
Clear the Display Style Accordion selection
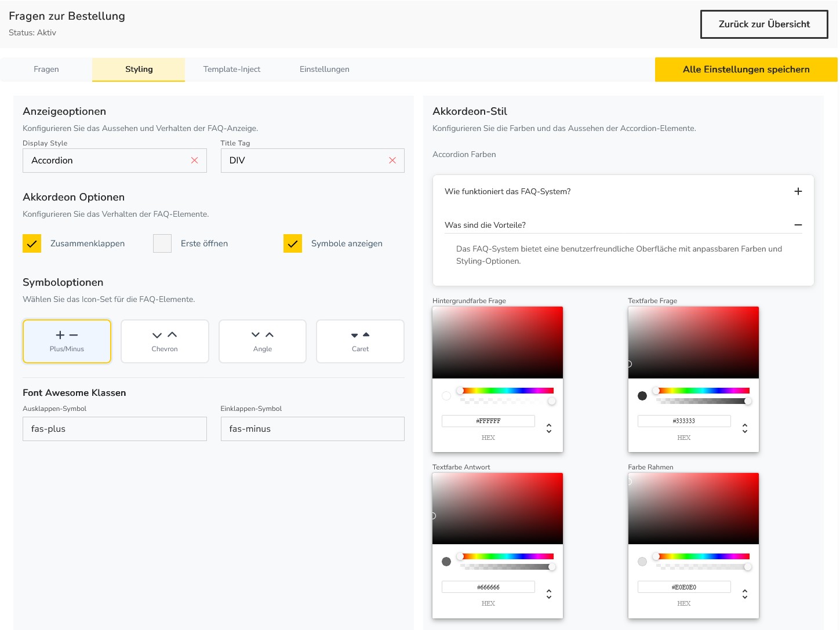[195, 161]
